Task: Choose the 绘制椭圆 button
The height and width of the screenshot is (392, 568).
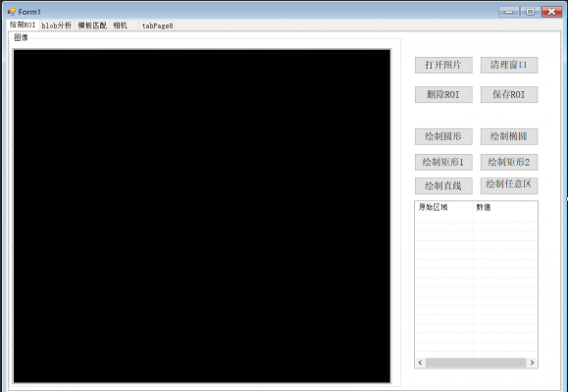Action: coord(509,136)
